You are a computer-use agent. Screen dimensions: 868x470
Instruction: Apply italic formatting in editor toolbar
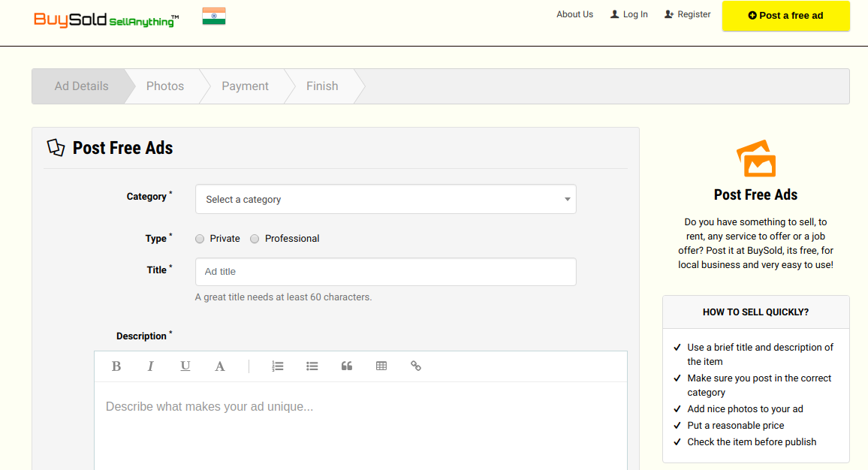click(150, 366)
